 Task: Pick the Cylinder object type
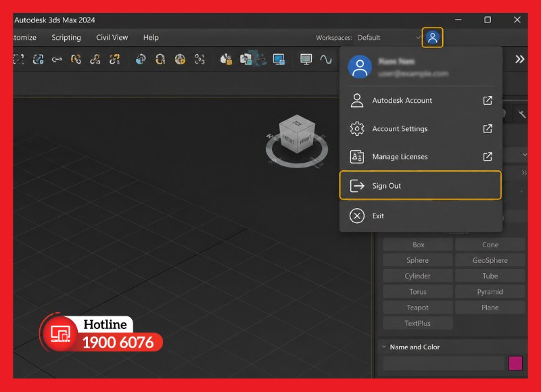[x=418, y=276]
